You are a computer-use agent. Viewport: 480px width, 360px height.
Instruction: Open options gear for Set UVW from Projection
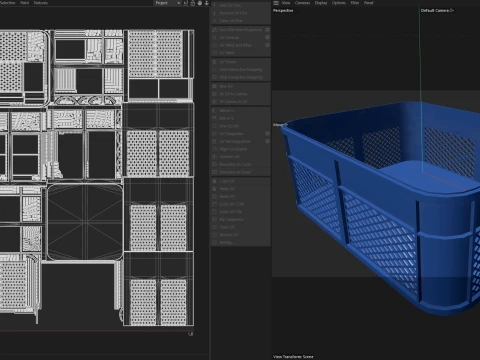pos(267,30)
